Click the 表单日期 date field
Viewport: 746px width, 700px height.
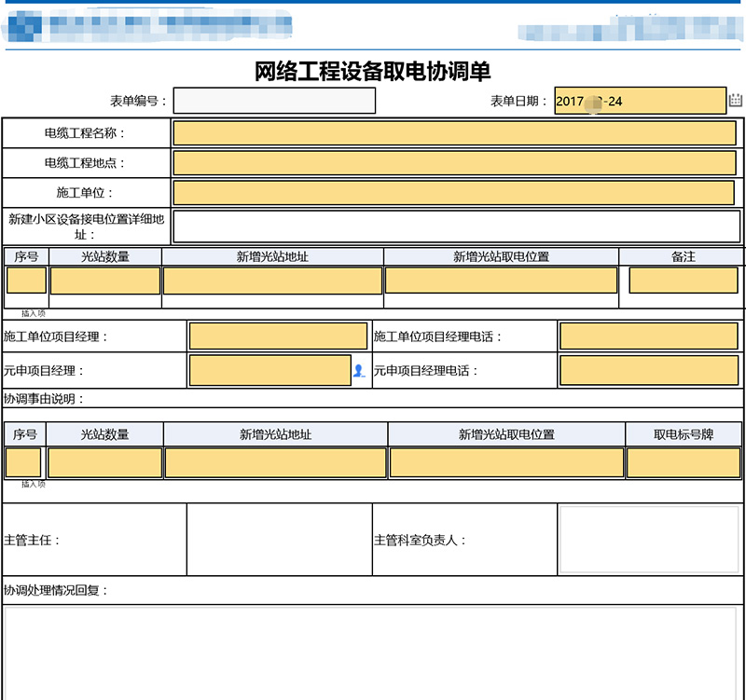(x=639, y=101)
